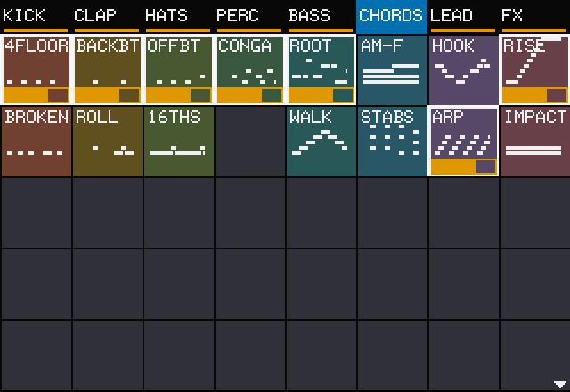Trigger the STABS chords clip
This screenshot has height=392, width=570.
392,141
